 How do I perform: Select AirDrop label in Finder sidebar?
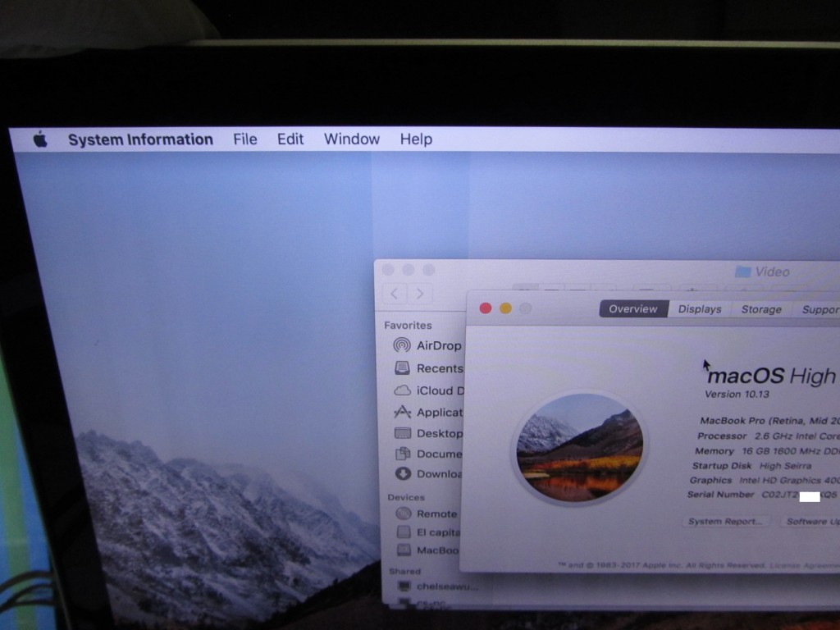pyautogui.click(x=439, y=345)
